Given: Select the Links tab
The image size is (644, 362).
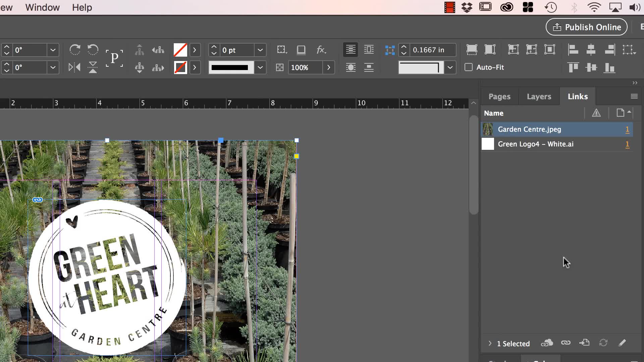Looking at the screenshot, I should [578, 97].
